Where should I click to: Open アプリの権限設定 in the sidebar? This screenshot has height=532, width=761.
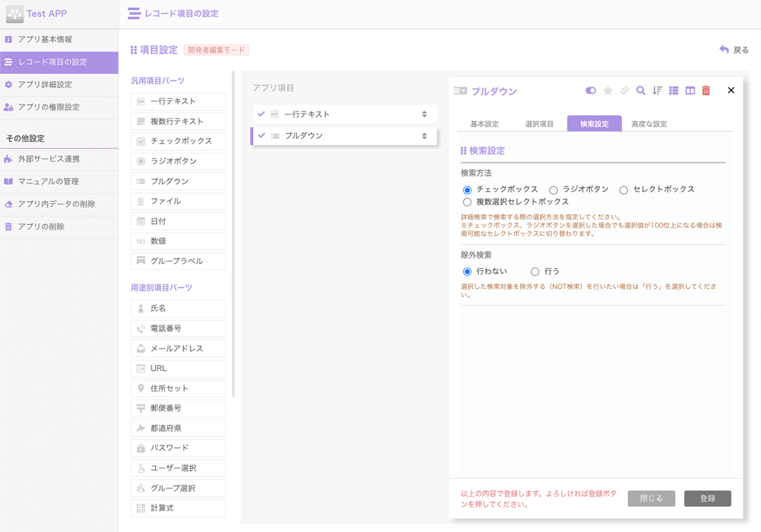59,107
